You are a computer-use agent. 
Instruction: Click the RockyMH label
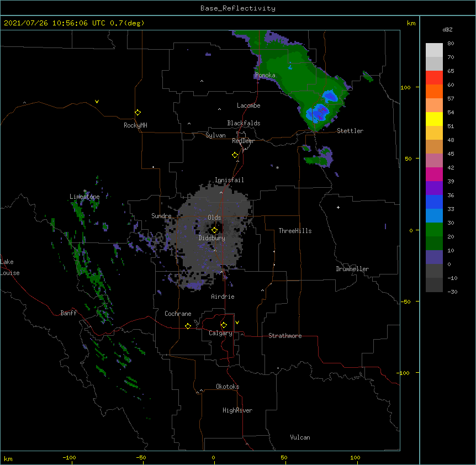pos(135,125)
